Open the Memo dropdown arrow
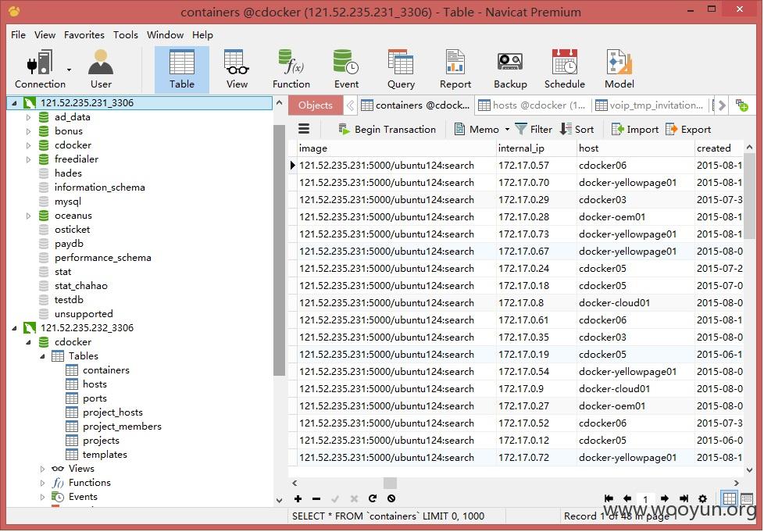Viewport: 764px width, 532px height. pos(507,130)
